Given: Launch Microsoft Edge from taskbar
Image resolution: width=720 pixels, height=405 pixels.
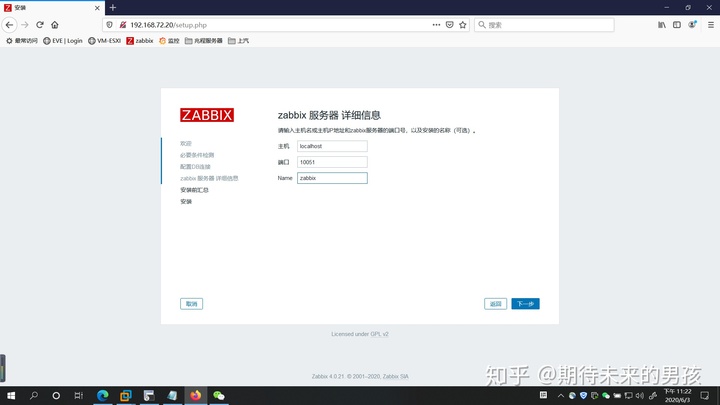Looking at the screenshot, I should pyautogui.click(x=102, y=395).
